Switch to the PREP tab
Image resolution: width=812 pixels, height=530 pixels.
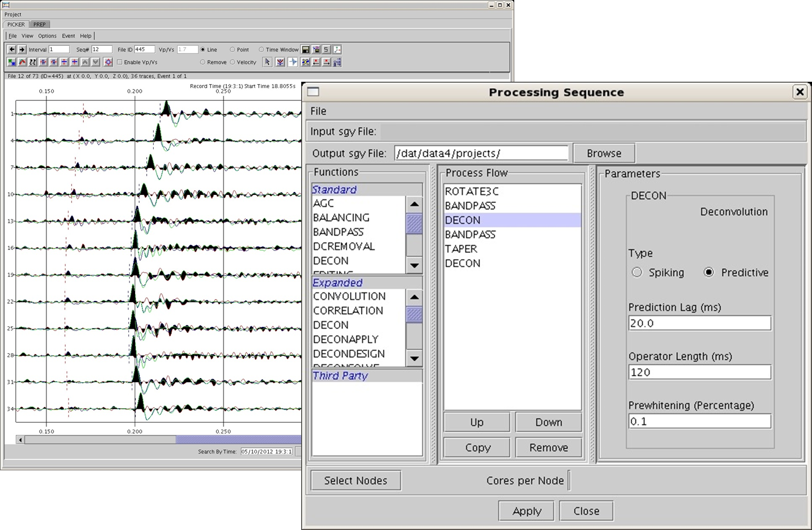39,24
